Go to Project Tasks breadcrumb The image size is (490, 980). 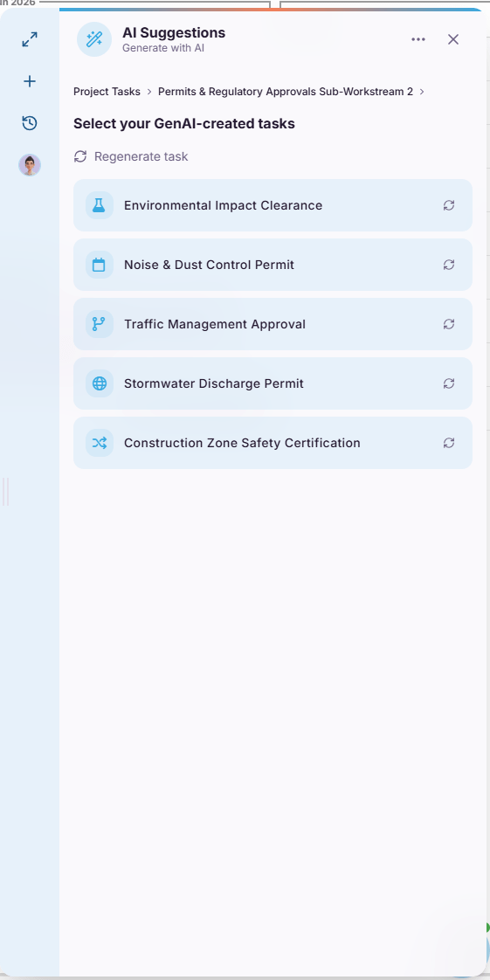pos(107,91)
